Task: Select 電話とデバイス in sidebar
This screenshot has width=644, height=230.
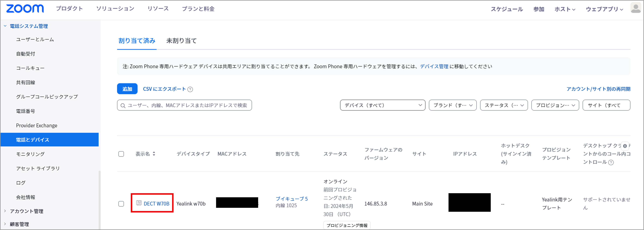Action: tap(50, 139)
